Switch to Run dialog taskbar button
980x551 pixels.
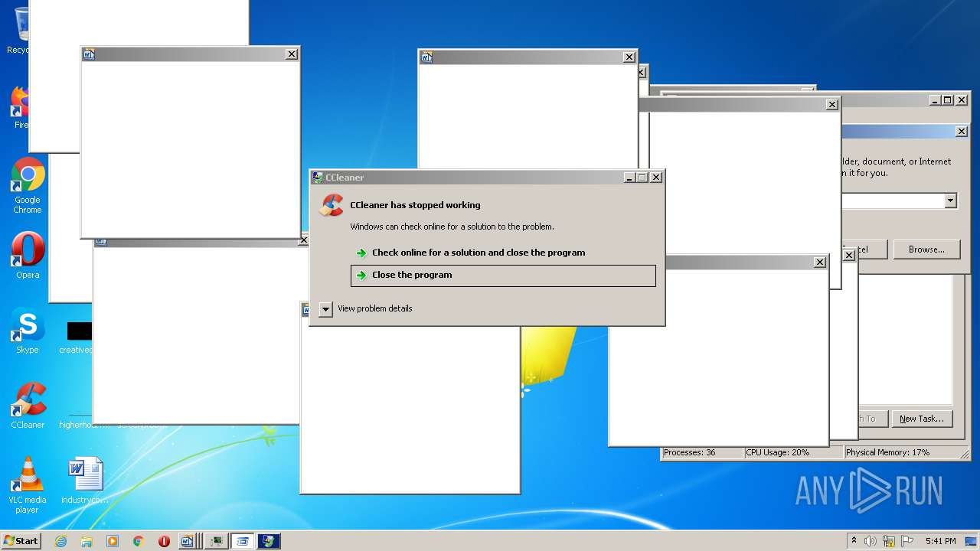[x=243, y=541]
